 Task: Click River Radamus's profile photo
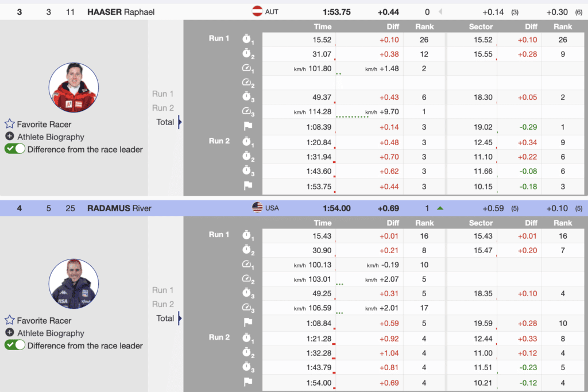click(x=73, y=284)
